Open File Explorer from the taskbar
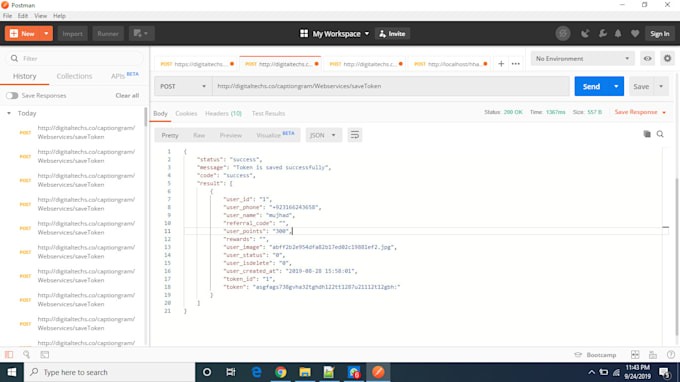 click(305, 372)
